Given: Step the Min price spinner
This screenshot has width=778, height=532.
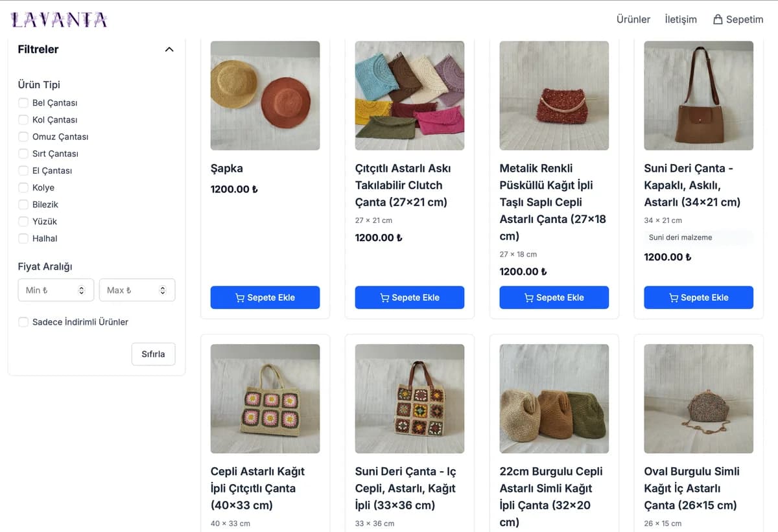Looking at the screenshot, I should pos(82,290).
